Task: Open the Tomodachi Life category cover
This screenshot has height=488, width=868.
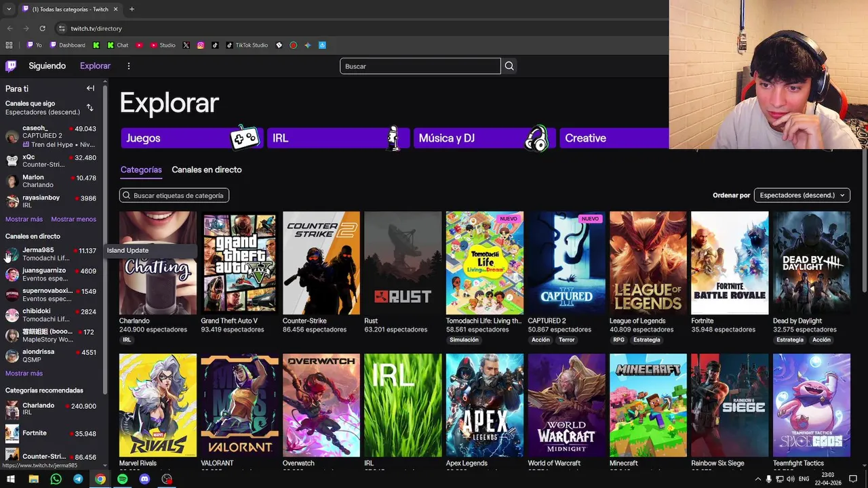Action: [x=485, y=263]
